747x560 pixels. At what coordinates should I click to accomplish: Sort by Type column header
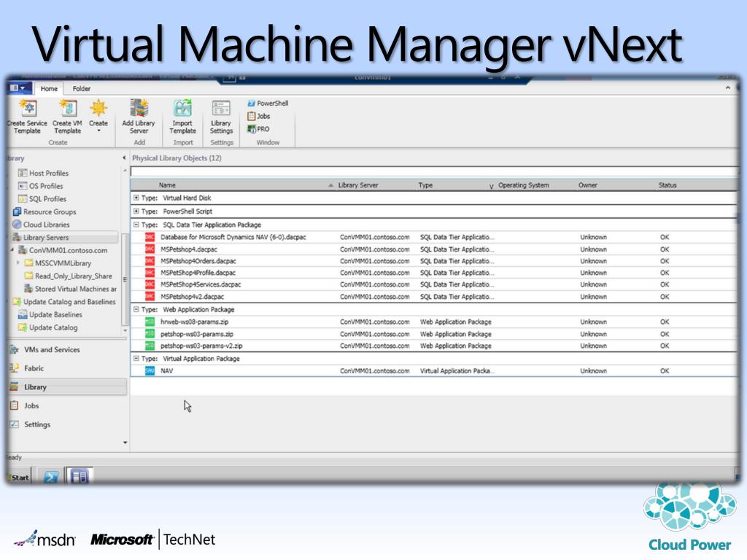pyautogui.click(x=425, y=184)
